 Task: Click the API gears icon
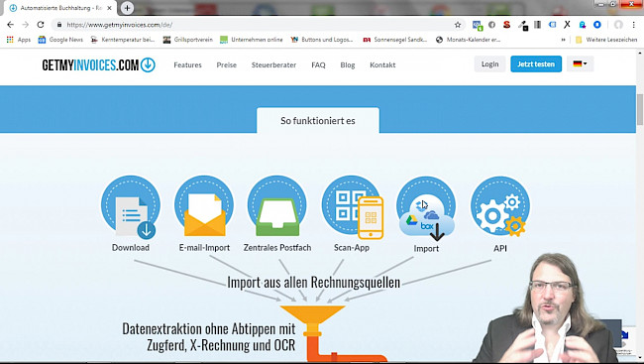coord(499,207)
